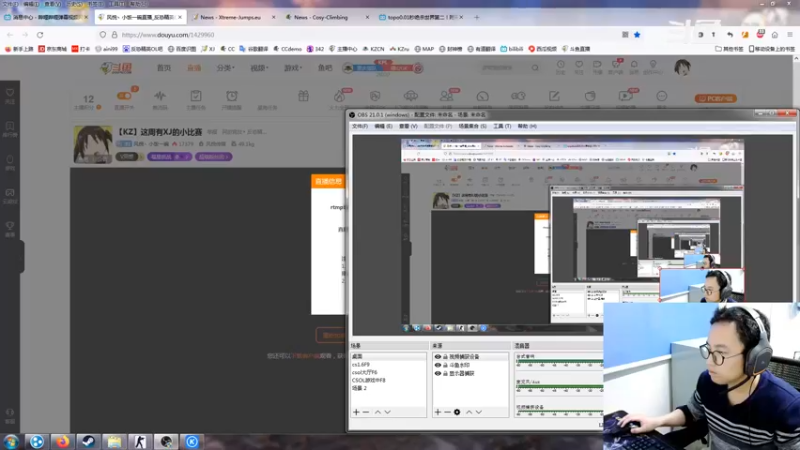Switch to News - Cosy-Climbing browser tab
This screenshot has width=800, height=450.
[327, 17]
